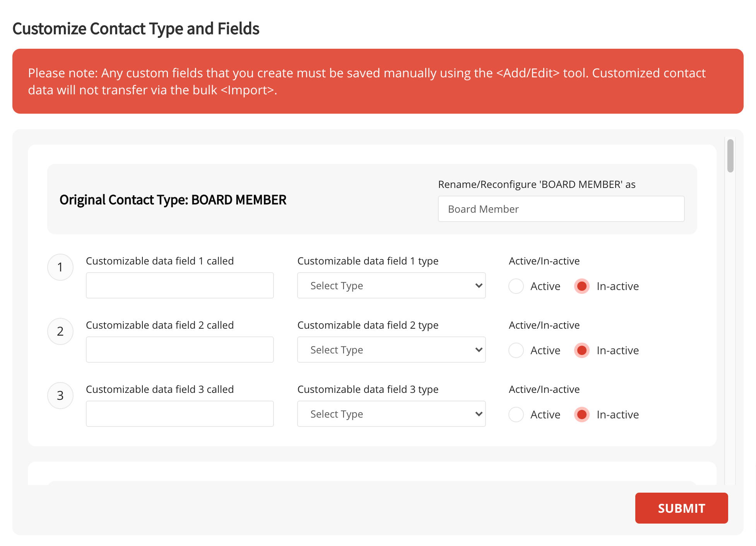Image resolution: width=756 pixels, height=546 pixels.
Task: Click the Board Member rename field
Action: (561, 209)
